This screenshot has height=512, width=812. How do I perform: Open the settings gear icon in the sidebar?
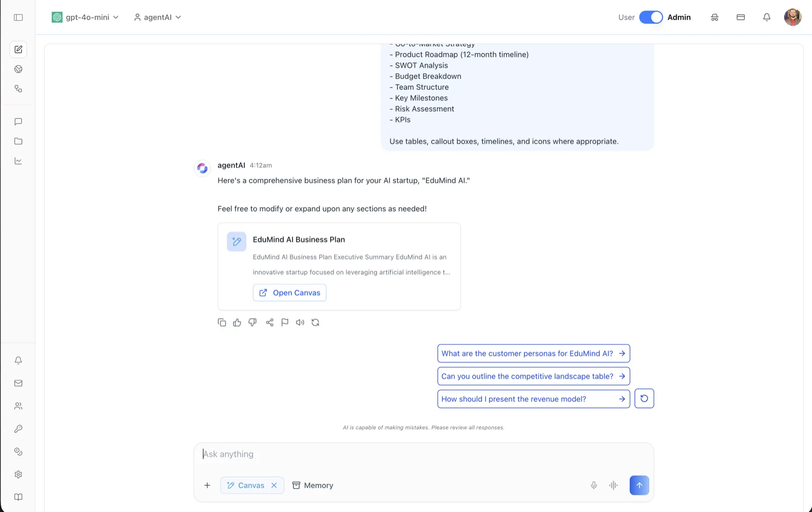(18, 474)
